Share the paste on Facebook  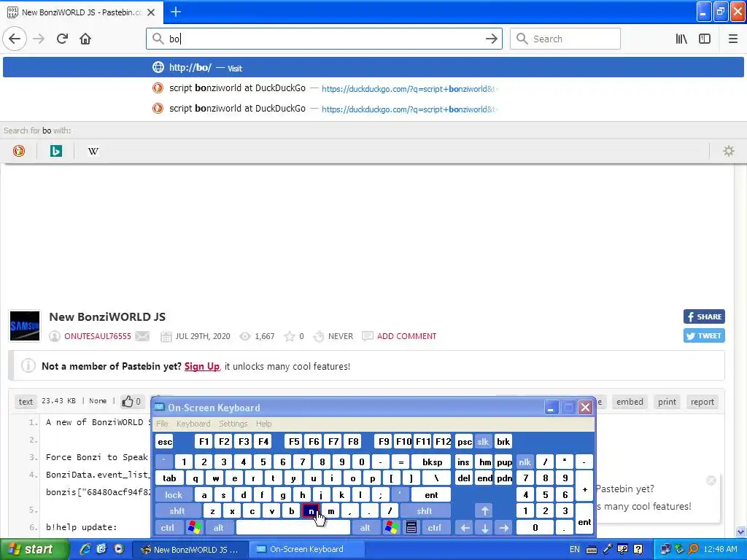704,316
